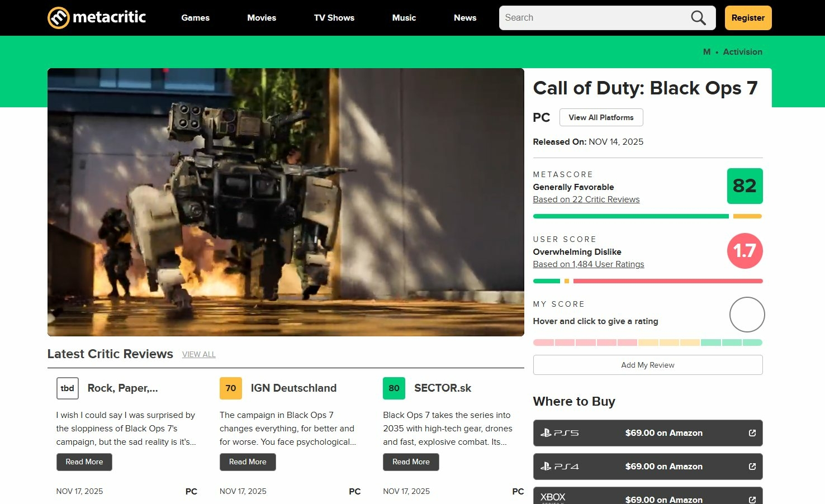Click the tbd score badge for Rock, Paper
825x504 pixels.
tap(67, 388)
